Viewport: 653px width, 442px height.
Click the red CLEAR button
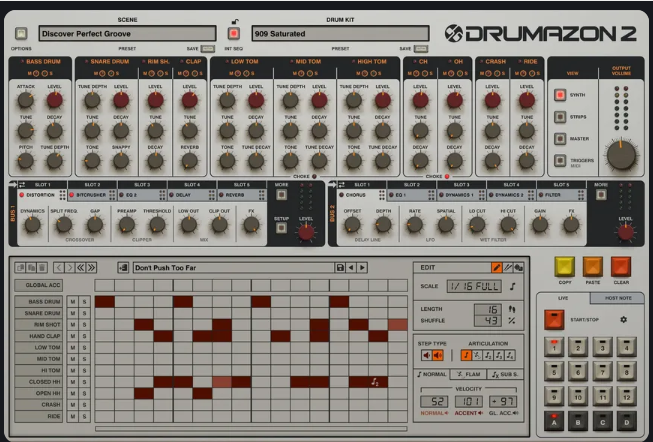coord(621,267)
